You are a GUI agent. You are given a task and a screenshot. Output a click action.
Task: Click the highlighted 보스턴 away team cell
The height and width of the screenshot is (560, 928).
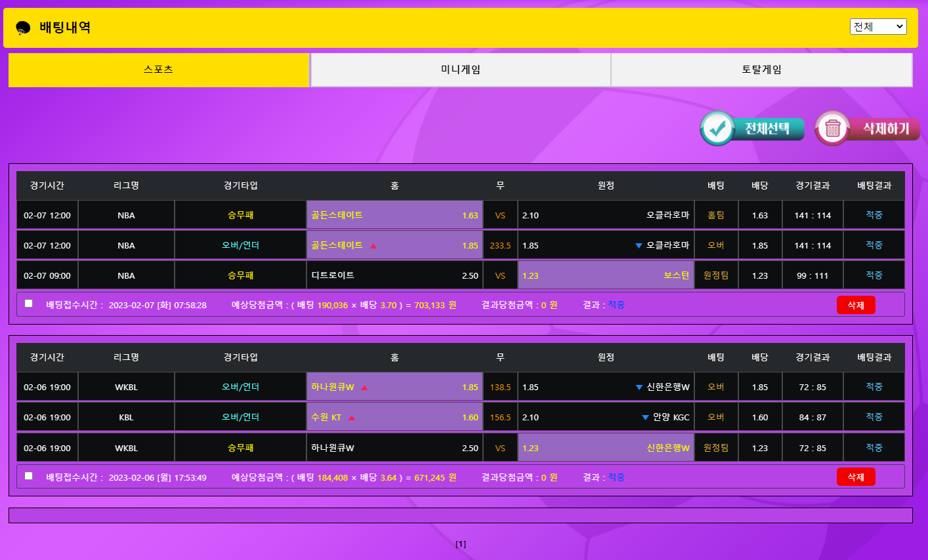(605, 275)
